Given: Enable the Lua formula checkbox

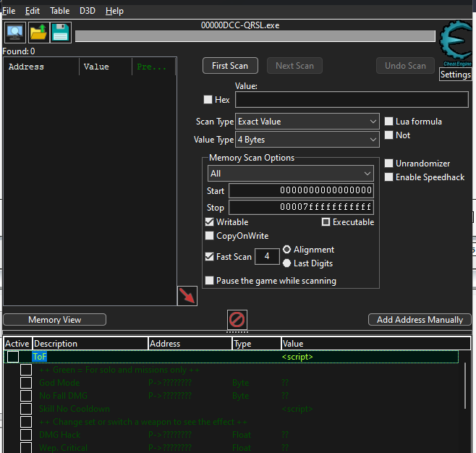Looking at the screenshot, I should point(388,122).
